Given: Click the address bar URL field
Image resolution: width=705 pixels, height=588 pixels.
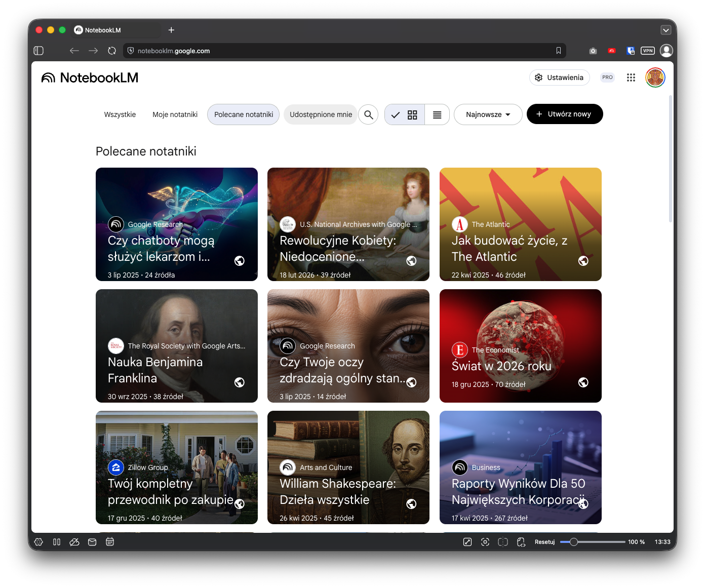Looking at the screenshot, I should point(344,51).
